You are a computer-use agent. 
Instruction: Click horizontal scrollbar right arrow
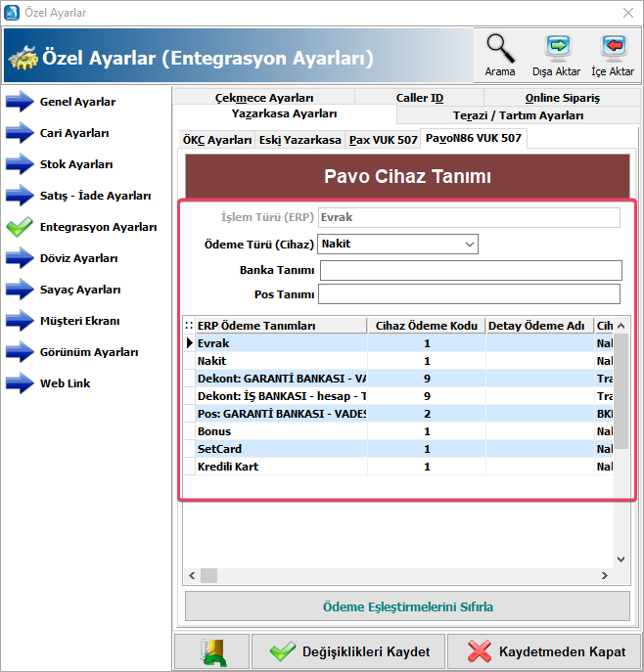(x=605, y=575)
